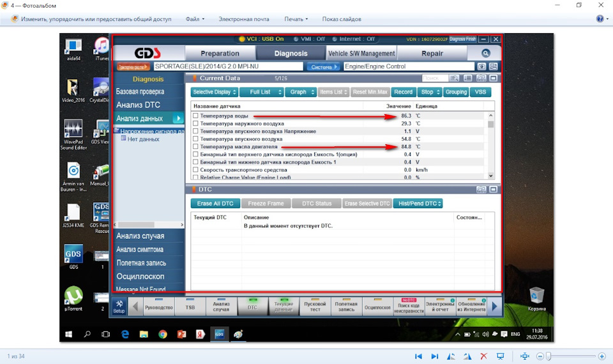
Task: Click fit-to-window icon in photo viewer
Action: (x=525, y=356)
